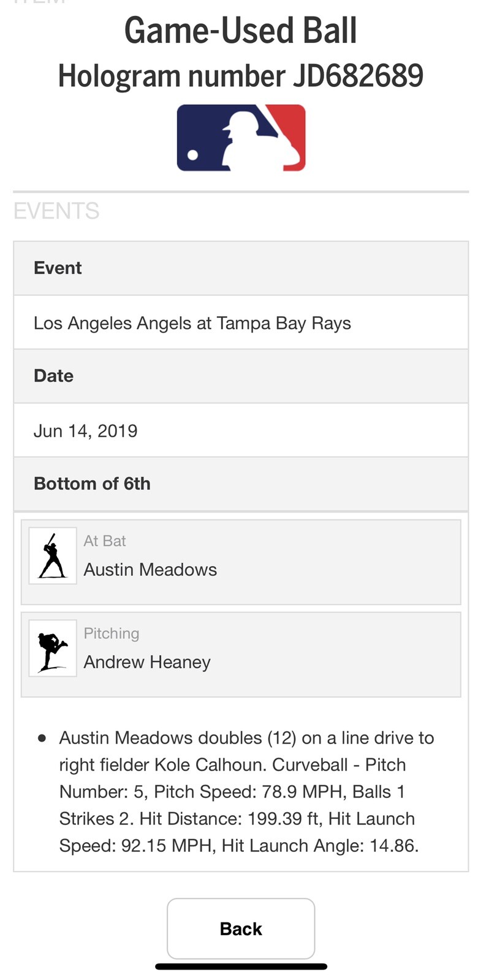Viewport: 478px width, 980px height.
Task: Tap the At Bat label
Action: 105,541
